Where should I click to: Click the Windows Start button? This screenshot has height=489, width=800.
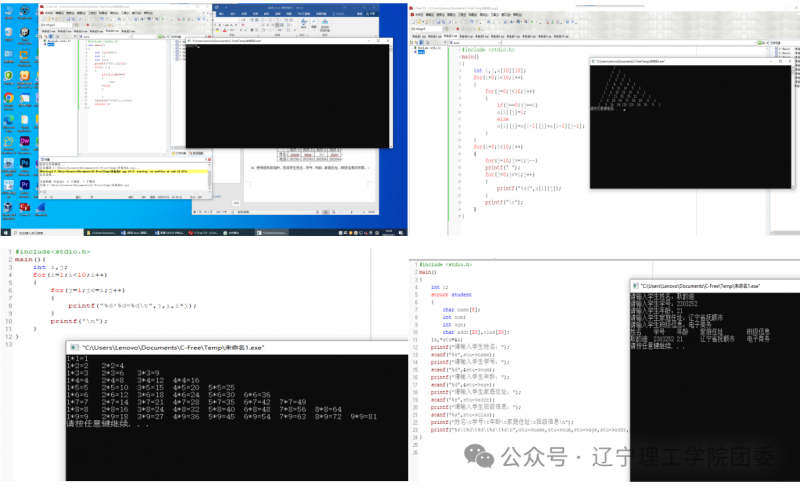(x=5, y=233)
